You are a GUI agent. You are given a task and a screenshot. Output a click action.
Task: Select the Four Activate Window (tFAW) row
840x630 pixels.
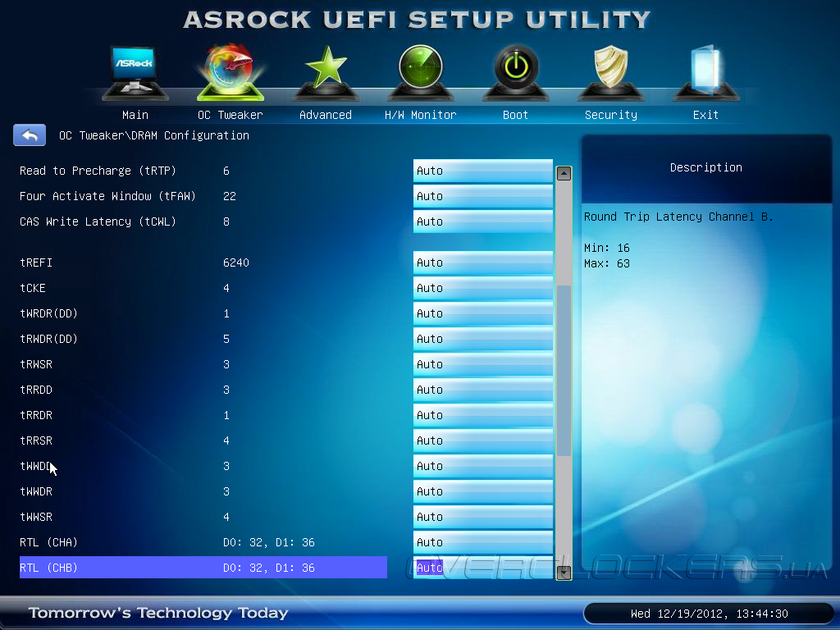pos(203,196)
